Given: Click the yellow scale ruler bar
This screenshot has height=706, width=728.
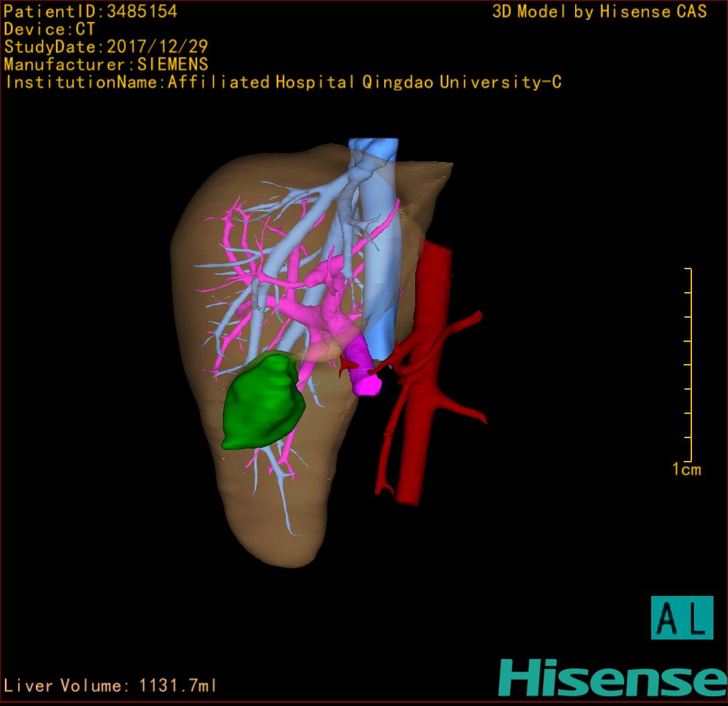Looking at the screenshot, I should (x=689, y=365).
